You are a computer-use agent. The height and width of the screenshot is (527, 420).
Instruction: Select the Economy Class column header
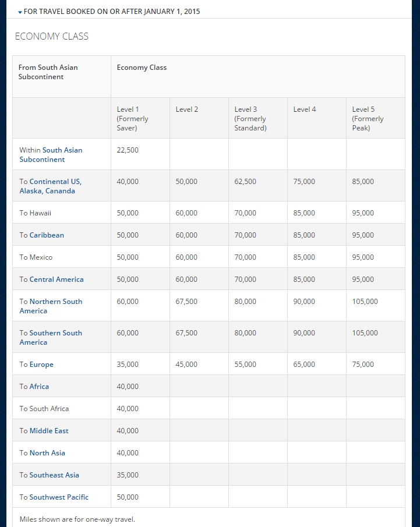[142, 67]
